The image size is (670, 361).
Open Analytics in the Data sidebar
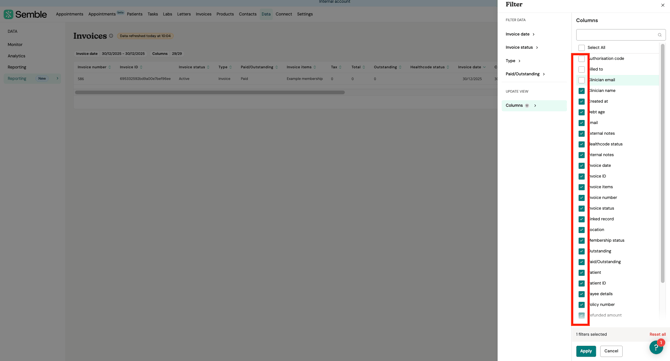(x=16, y=56)
